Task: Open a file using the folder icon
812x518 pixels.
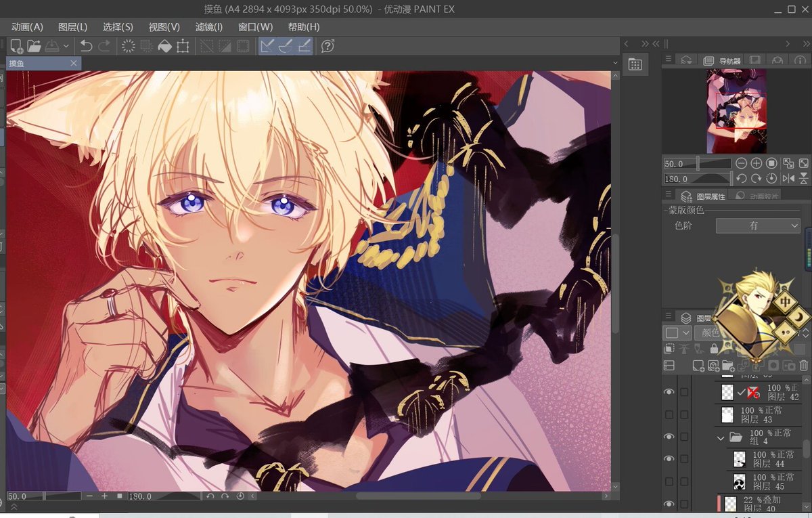Action: [34, 46]
